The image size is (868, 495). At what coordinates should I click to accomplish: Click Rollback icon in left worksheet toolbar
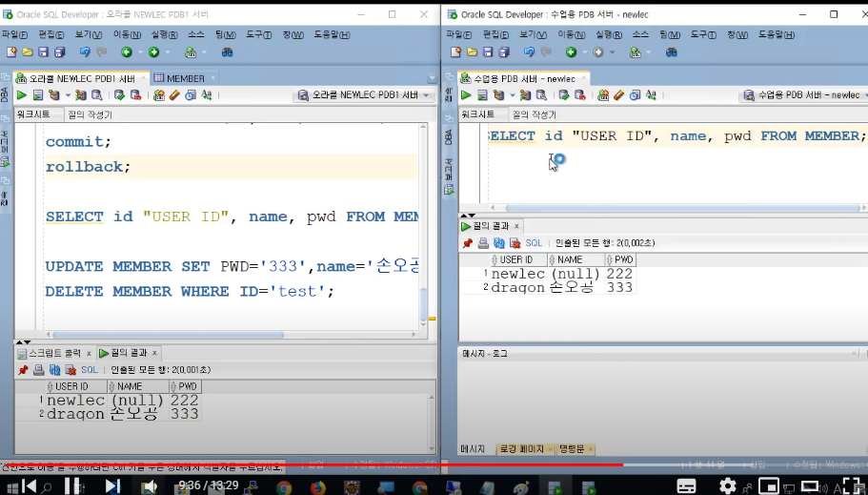pyautogui.click(x=135, y=95)
